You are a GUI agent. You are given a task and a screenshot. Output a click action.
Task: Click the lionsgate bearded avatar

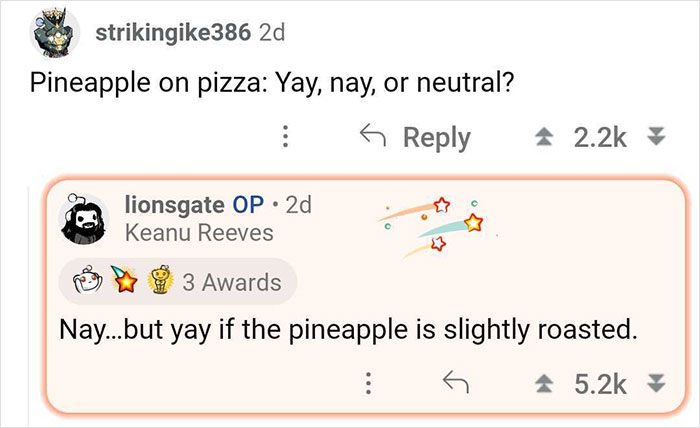coord(86,218)
